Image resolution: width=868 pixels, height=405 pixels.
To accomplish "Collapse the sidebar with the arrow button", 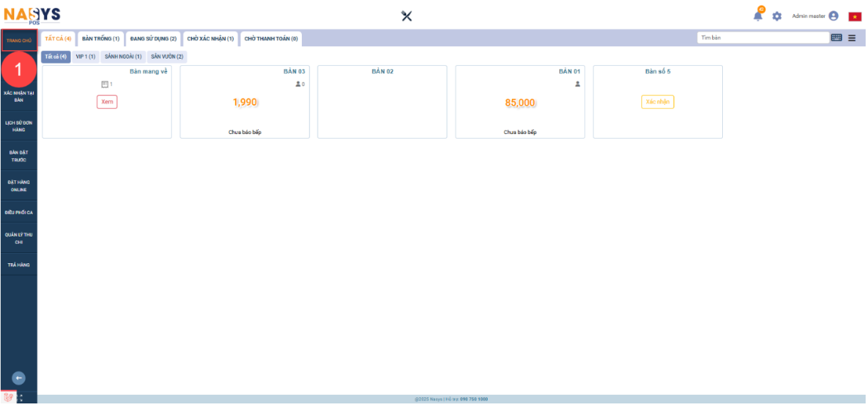I will point(19,378).
